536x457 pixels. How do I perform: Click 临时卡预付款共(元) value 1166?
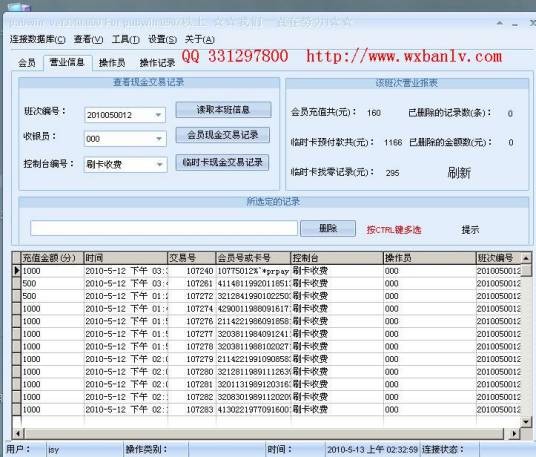click(x=393, y=142)
